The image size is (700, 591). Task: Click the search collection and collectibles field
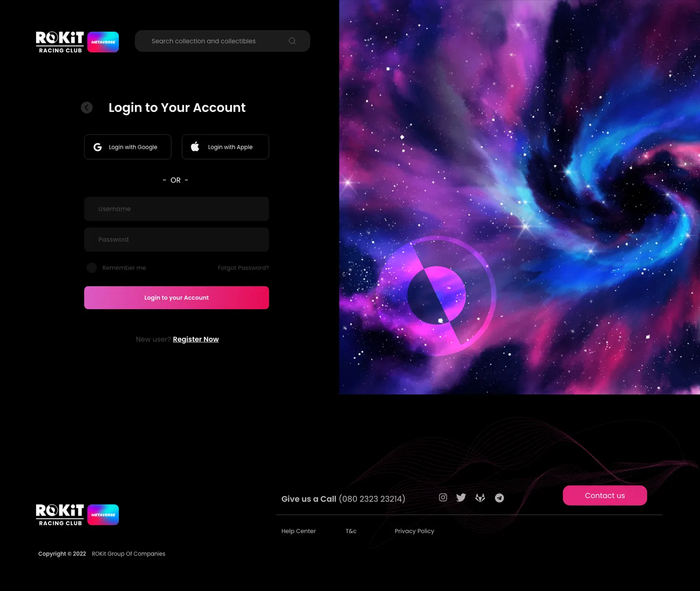pos(223,41)
